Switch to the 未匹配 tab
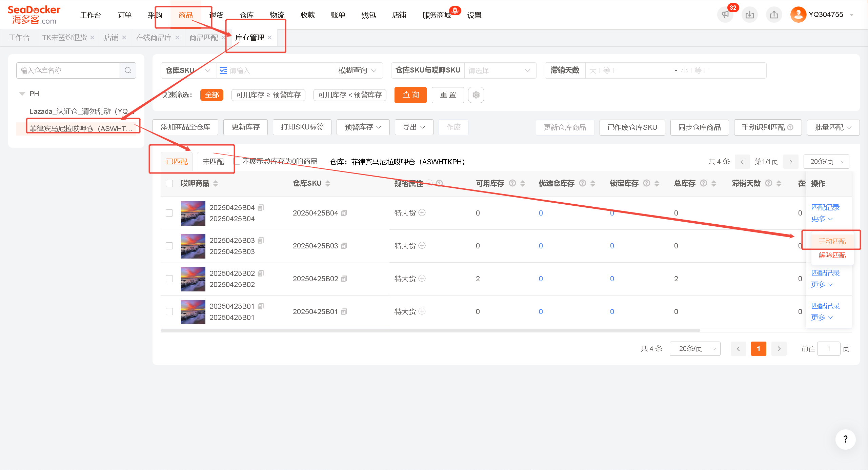The width and height of the screenshot is (868, 470). click(x=213, y=162)
